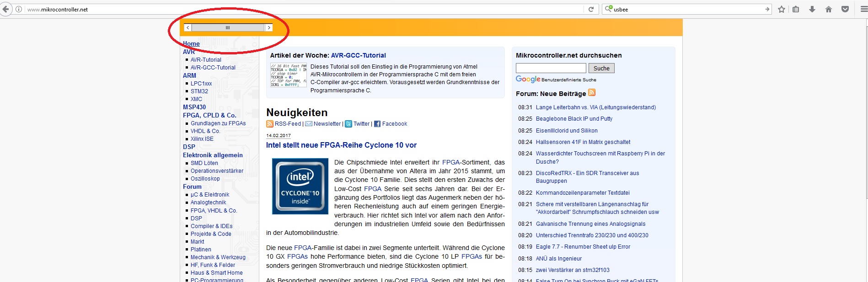Click the RSS-Feed icon under Neuigkeiten

[x=269, y=124]
